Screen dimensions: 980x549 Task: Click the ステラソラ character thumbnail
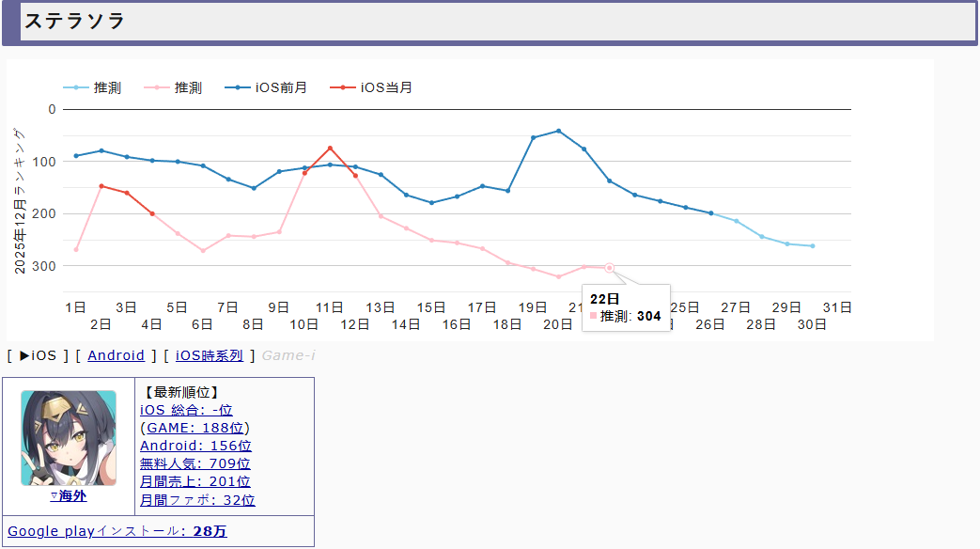point(69,438)
